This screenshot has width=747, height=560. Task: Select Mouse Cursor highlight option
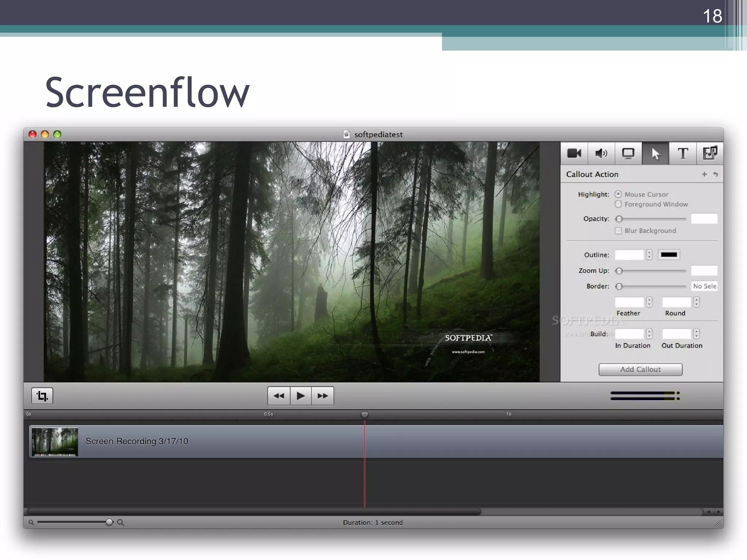tap(618, 194)
